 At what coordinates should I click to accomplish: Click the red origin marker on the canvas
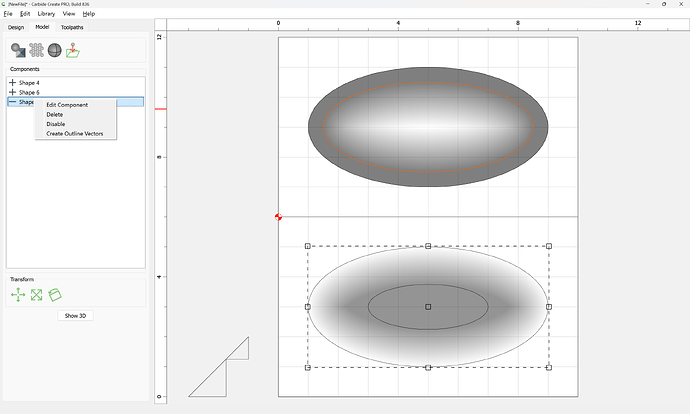(278, 217)
